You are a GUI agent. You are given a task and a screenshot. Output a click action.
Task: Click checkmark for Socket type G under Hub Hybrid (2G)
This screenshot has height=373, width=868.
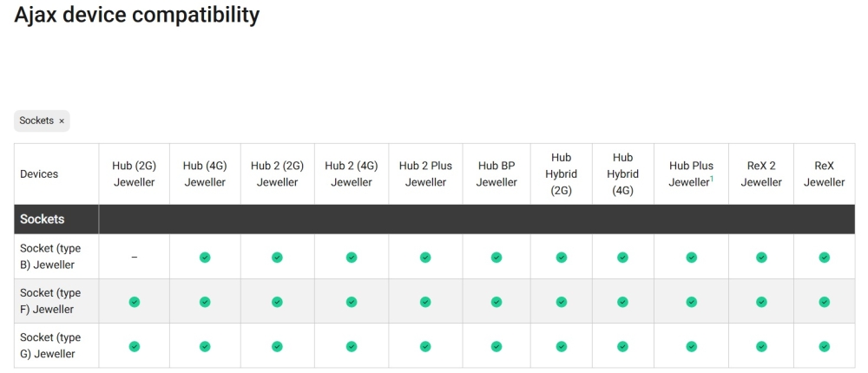pos(562,346)
